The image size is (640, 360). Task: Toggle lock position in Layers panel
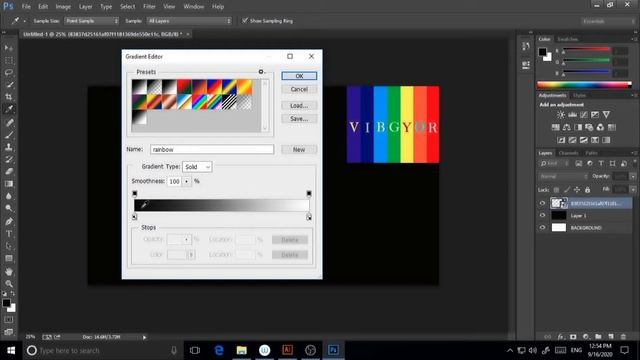tap(577, 190)
